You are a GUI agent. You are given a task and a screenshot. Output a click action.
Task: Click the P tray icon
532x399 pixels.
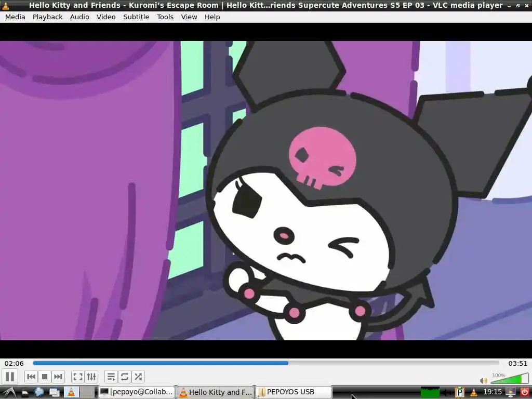coord(459,392)
